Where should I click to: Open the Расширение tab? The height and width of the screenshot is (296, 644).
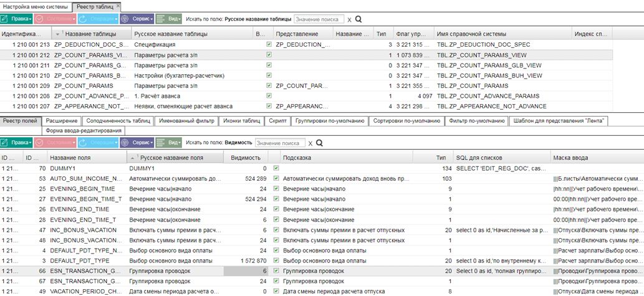click(62, 121)
